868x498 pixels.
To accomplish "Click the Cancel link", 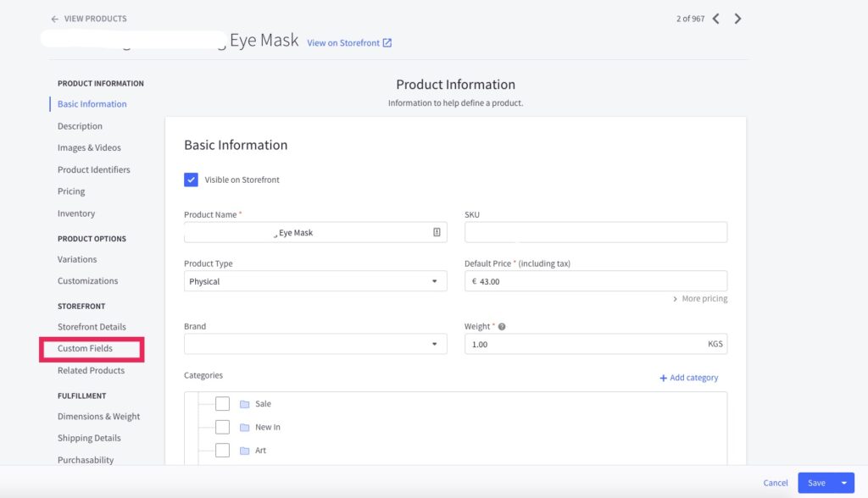I will coord(775,483).
